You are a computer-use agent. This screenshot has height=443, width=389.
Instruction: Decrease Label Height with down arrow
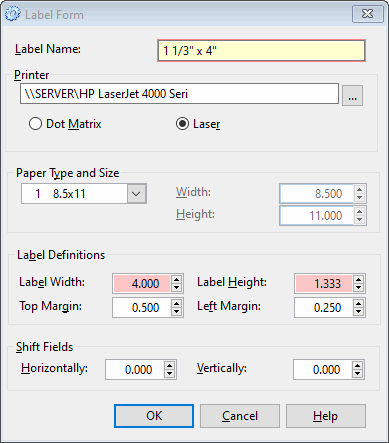(x=358, y=287)
